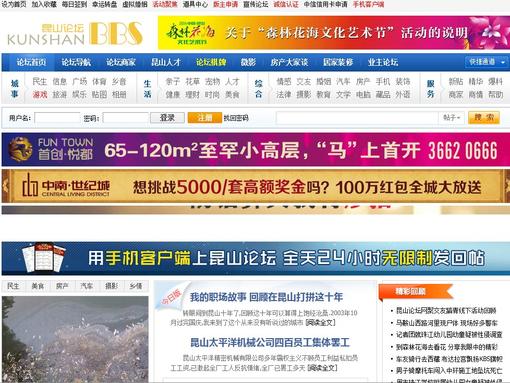Open the 森林花海文化艺术节 top banner
Viewport: 510px width, 383px height.
(334, 33)
